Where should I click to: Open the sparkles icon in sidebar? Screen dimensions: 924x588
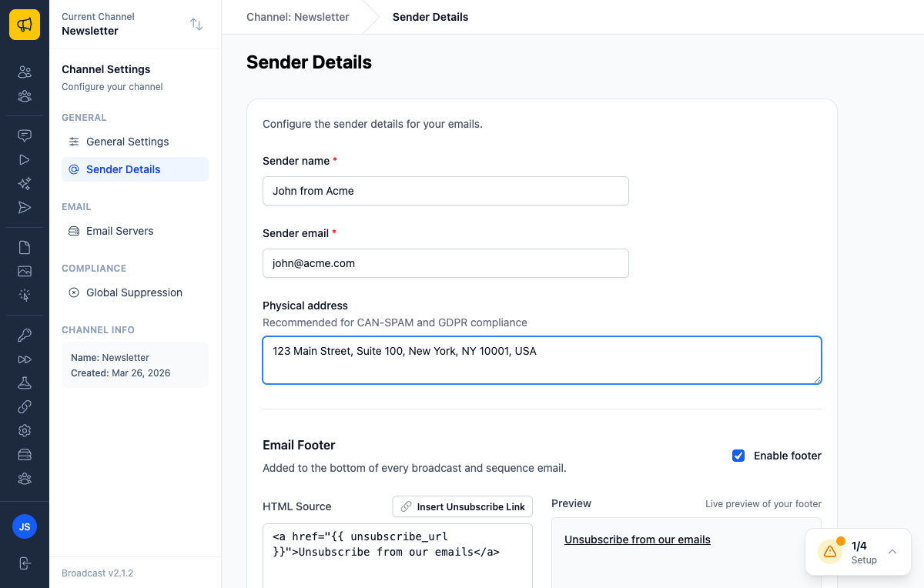tap(25, 184)
